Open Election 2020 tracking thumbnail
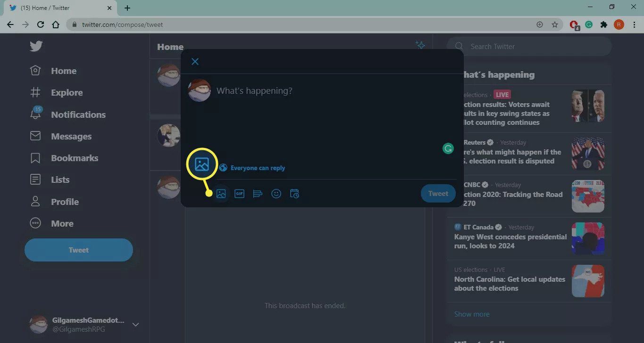Screen dimensions: 644x343 [x=588, y=196]
